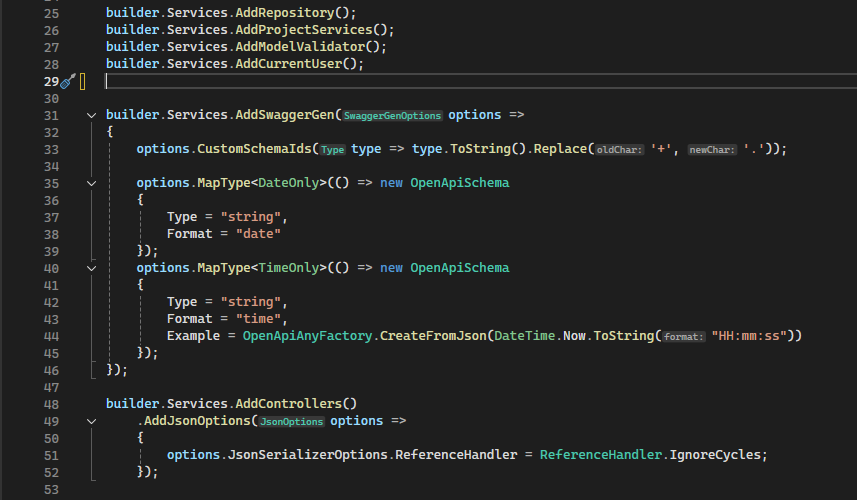The height and width of the screenshot is (500, 857).
Task: Click OpenApiSchema on line 35
Action: click(460, 183)
